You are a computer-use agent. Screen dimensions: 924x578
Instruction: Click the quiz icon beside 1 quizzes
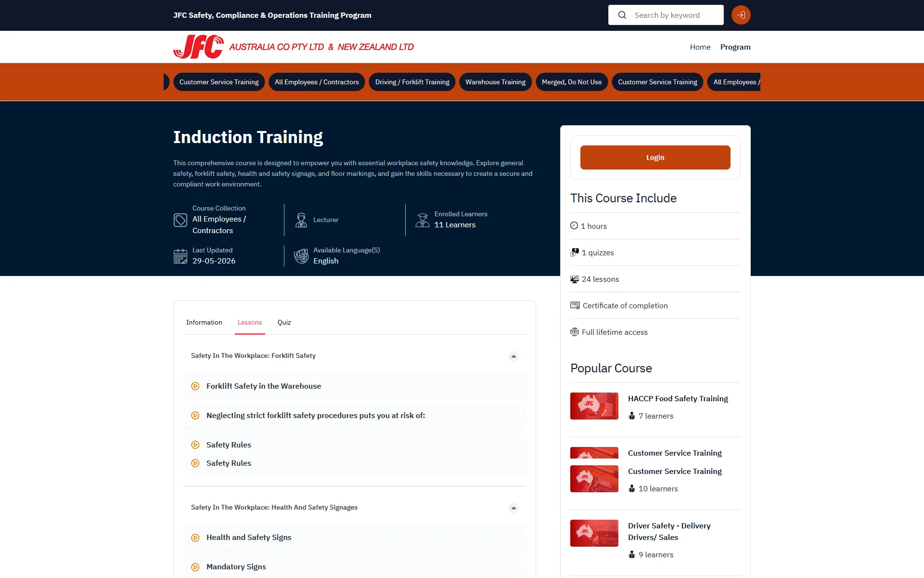pos(575,252)
